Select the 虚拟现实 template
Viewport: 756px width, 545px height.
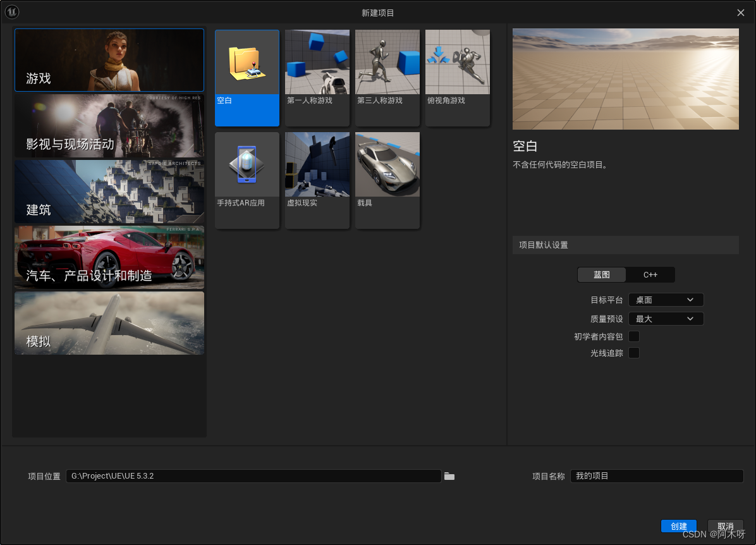pyautogui.click(x=317, y=180)
